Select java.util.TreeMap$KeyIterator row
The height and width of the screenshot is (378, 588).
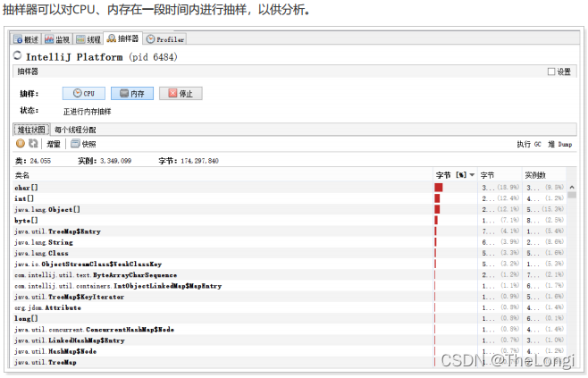pos(290,297)
